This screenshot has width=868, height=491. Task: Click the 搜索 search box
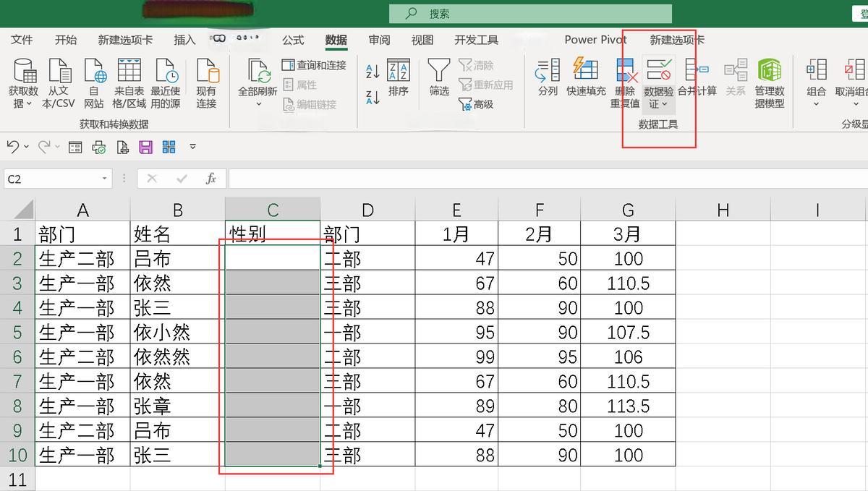coord(530,14)
